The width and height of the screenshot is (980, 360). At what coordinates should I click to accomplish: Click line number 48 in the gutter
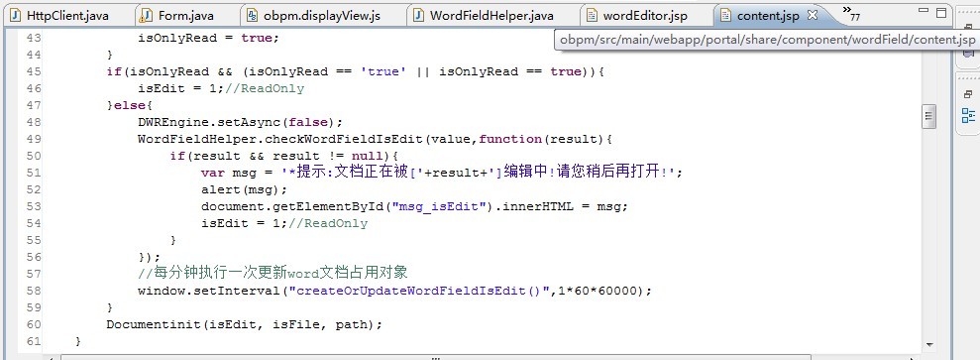[33, 122]
